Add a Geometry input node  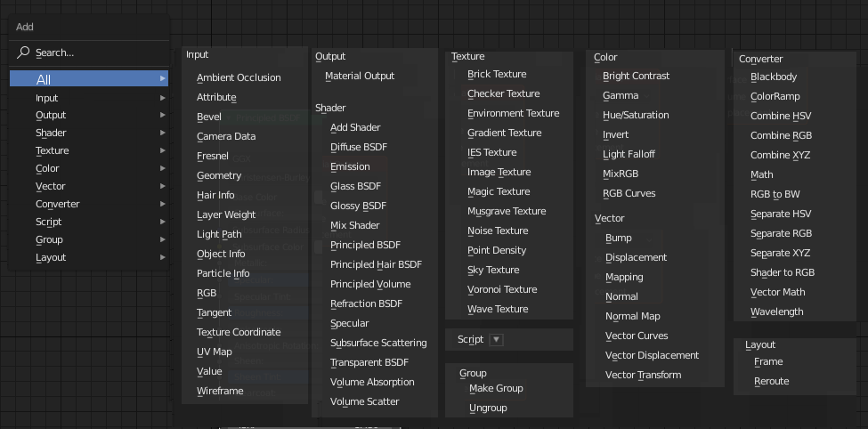219,175
